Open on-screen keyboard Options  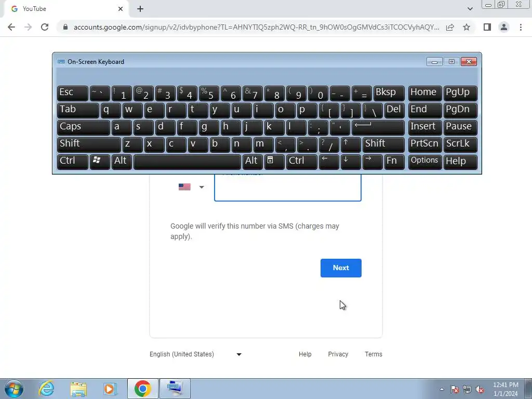(x=425, y=161)
